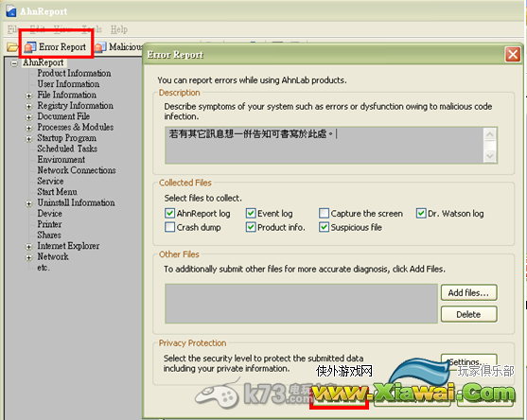
Task: Select Startup Program tree label
Action: click(66, 138)
